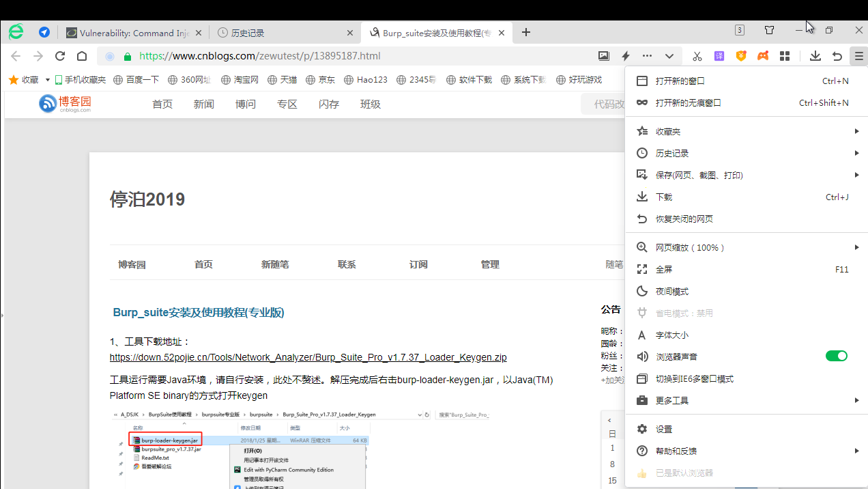Open 闪存 in site navigation

click(329, 104)
